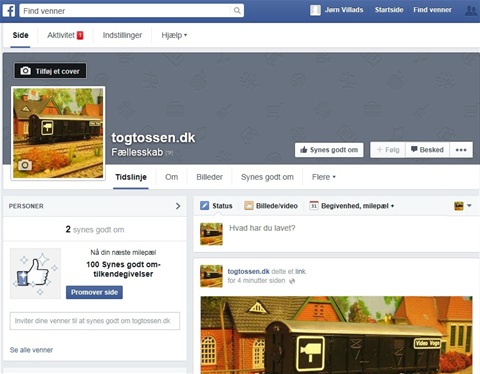Click the Synes godt om like button
This screenshot has height=374, width=480.
[329, 150]
